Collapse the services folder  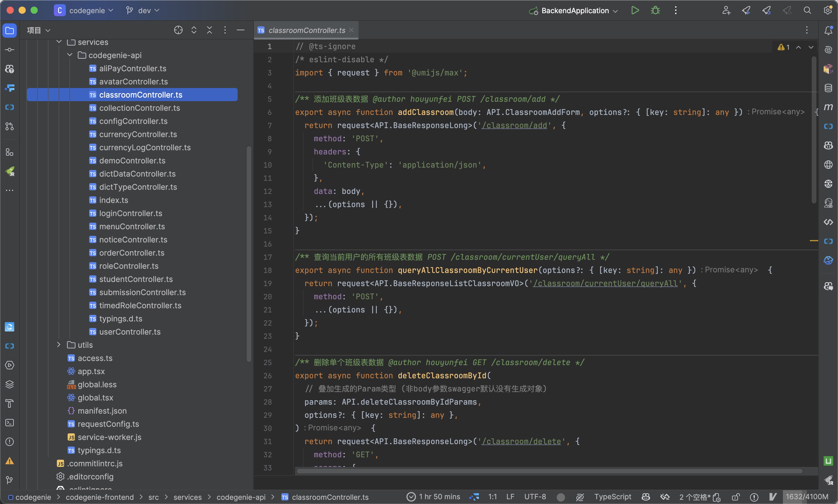[x=59, y=42]
